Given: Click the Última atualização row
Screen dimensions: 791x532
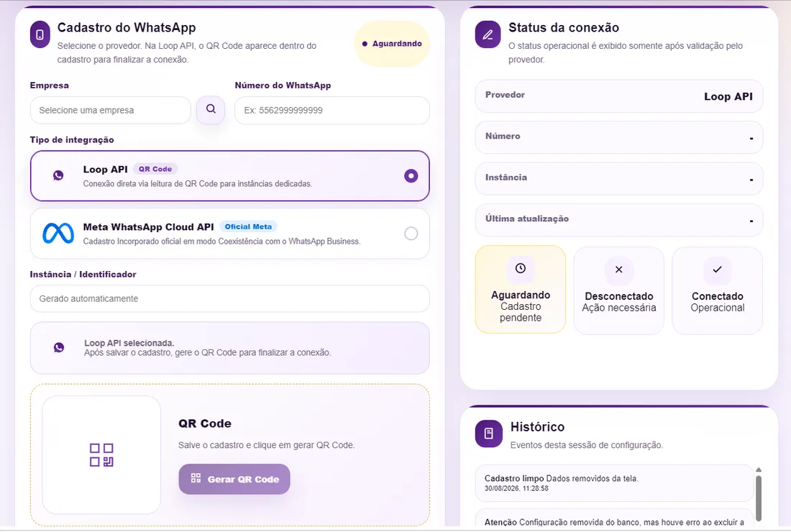Looking at the screenshot, I should point(619,220).
